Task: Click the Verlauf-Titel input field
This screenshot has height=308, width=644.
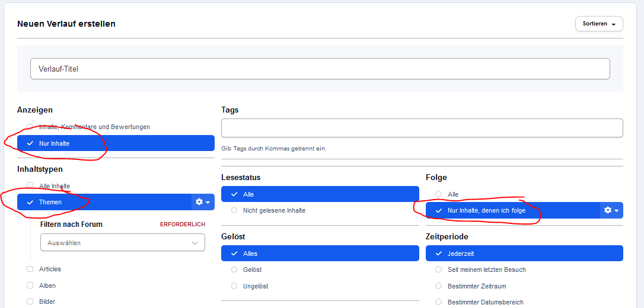Action: [x=320, y=69]
